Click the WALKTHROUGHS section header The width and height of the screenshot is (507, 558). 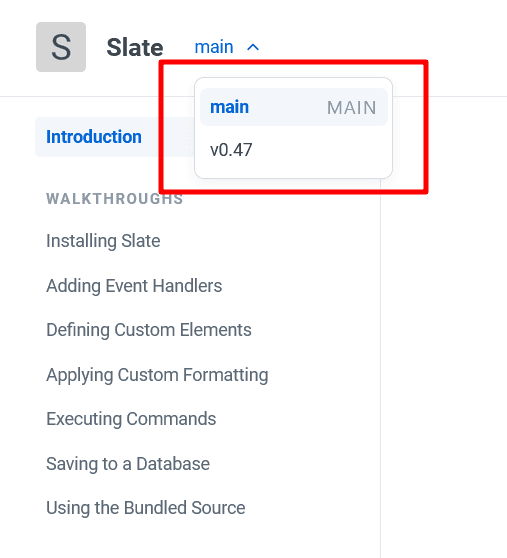[x=115, y=199]
